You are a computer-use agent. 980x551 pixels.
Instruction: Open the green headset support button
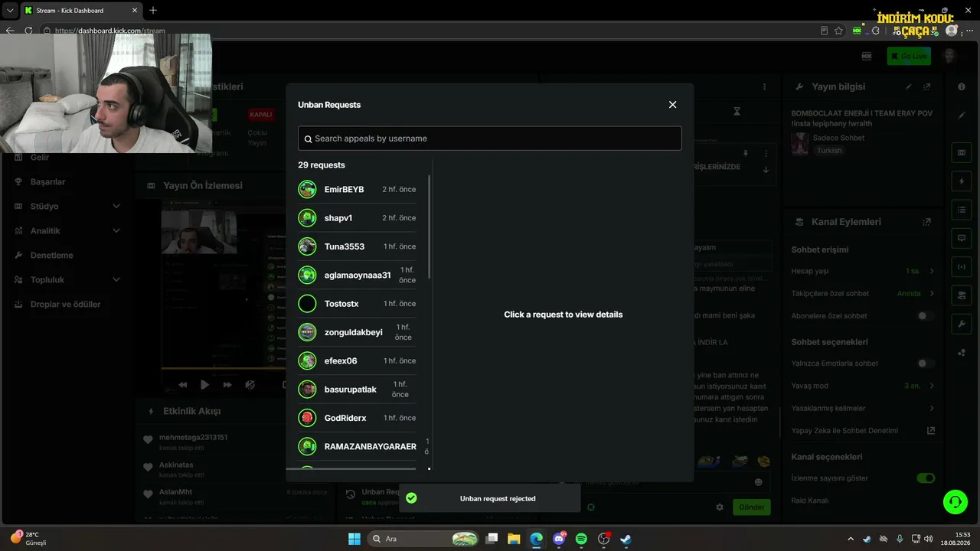tap(955, 502)
